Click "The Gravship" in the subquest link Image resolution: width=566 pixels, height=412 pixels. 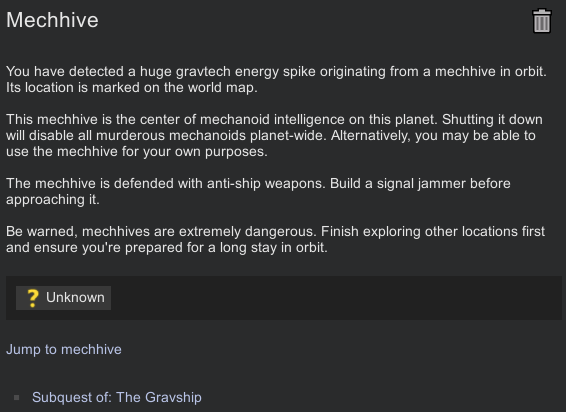point(159,397)
